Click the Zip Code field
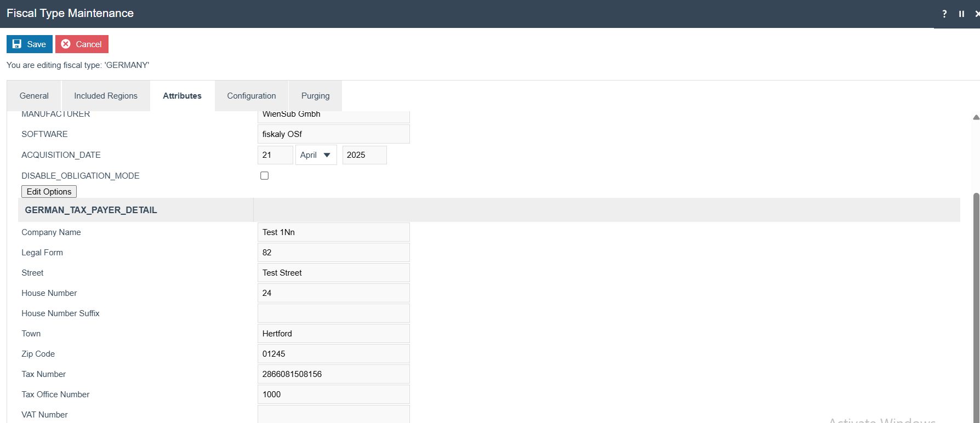The width and height of the screenshot is (980, 423). [333, 354]
